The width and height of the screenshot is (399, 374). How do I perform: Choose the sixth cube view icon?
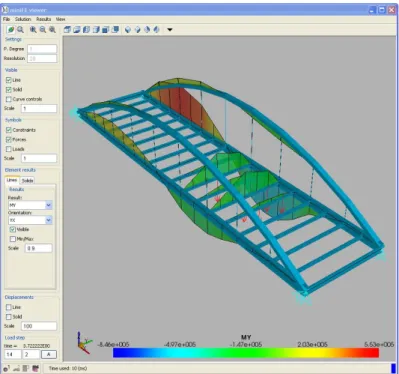tap(115, 30)
